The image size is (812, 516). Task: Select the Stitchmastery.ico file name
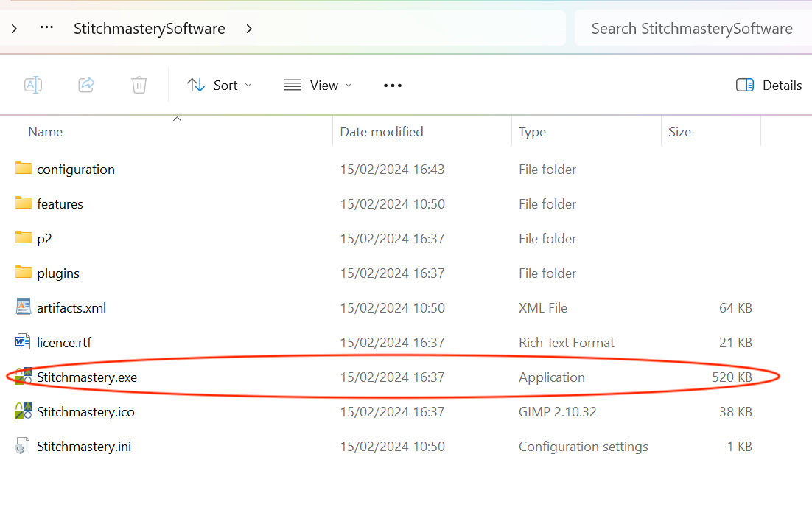click(85, 412)
